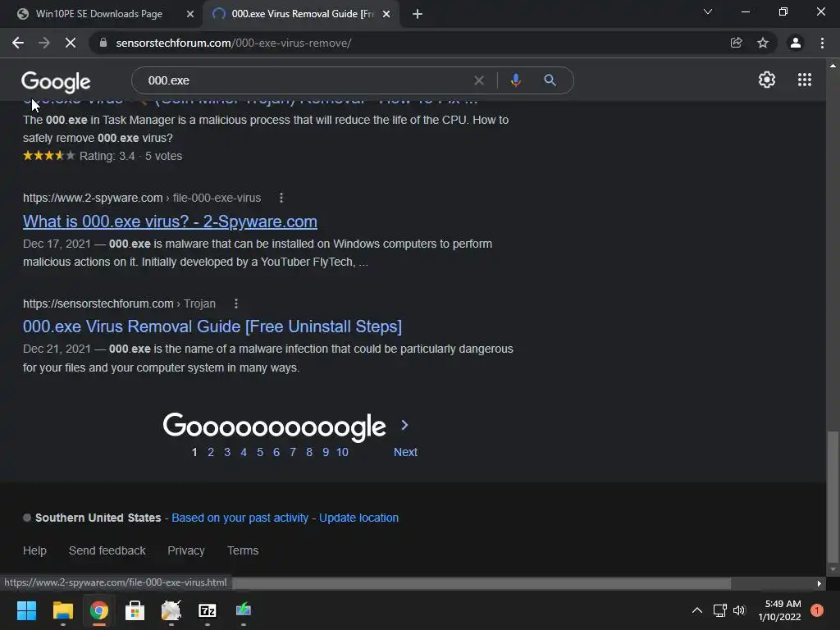Open the notification badge
Screen dimensions: 840x630
[817, 610]
